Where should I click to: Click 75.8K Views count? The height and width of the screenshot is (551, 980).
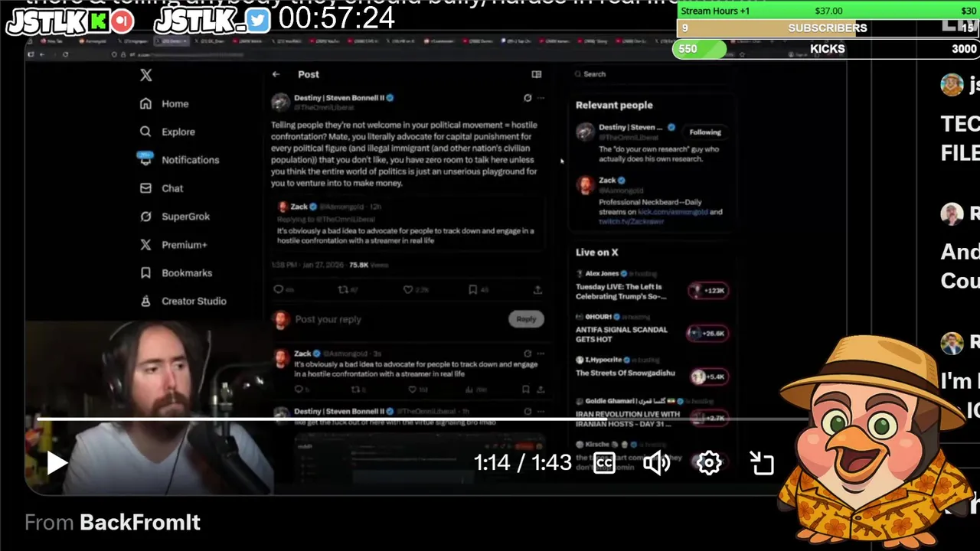pyautogui.click(x=369, y=265)
